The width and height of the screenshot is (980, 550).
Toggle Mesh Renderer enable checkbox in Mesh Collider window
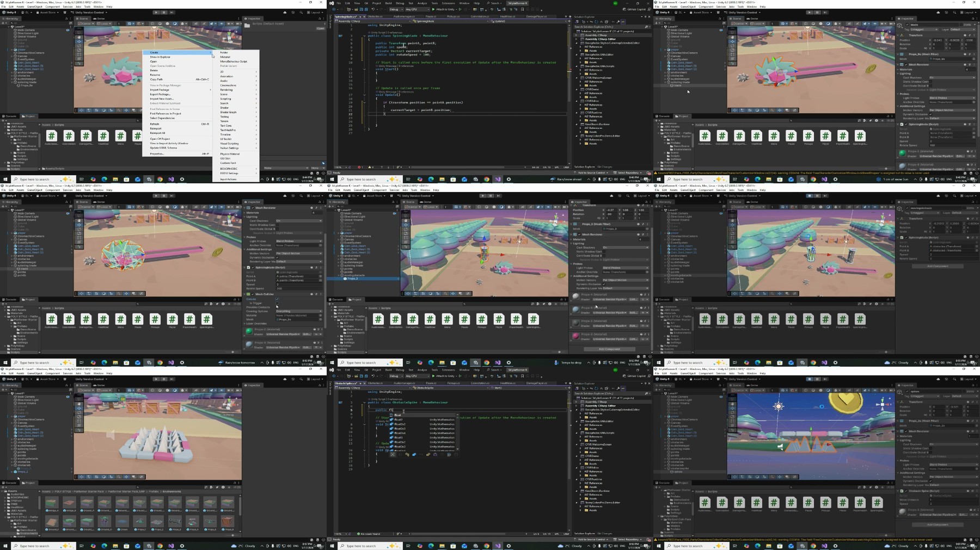(x=252, y=208)
